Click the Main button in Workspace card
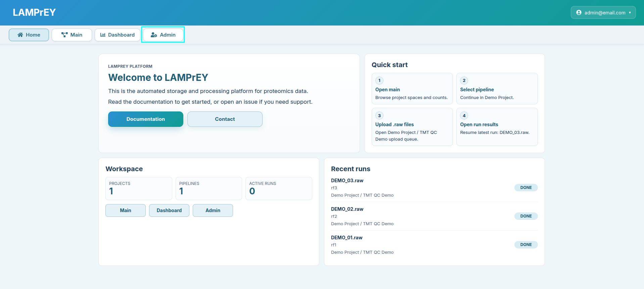 (x=125, y=210)
